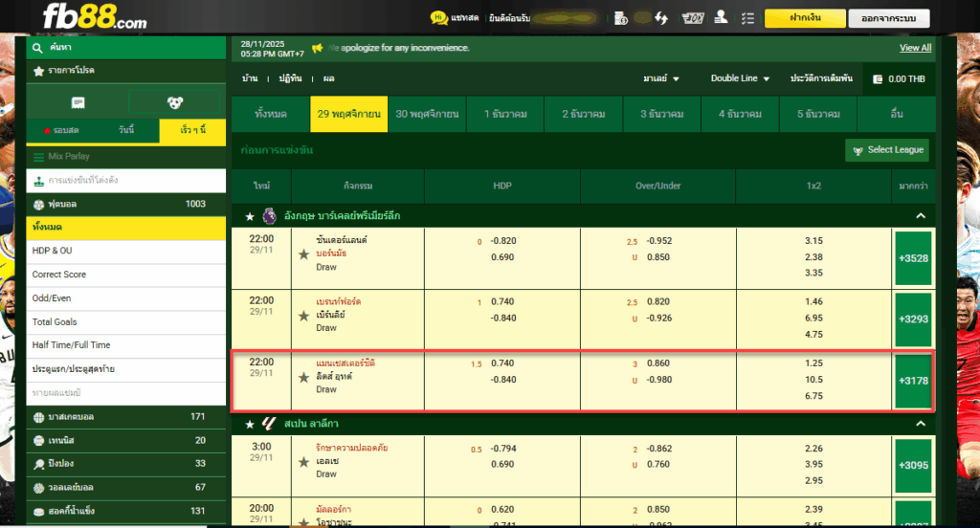Open the Correct Score market menu

coord(125,275)
